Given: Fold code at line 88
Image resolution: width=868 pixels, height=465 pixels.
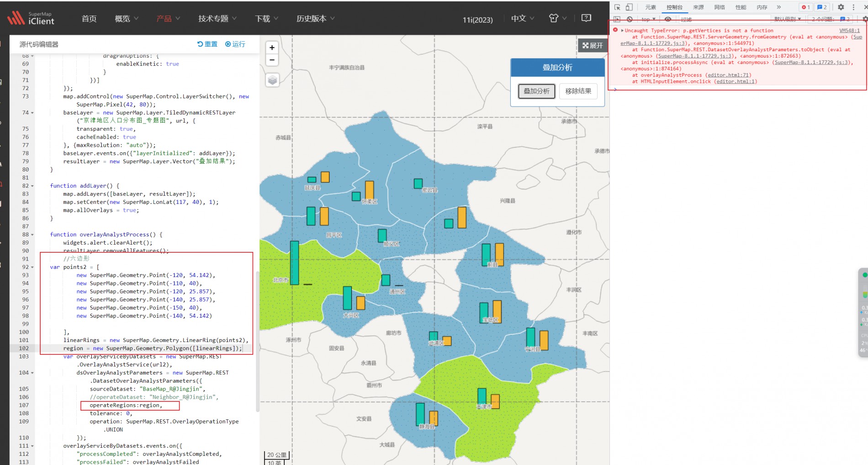Looking at the screenshot, I should click(x=32, y=235).
